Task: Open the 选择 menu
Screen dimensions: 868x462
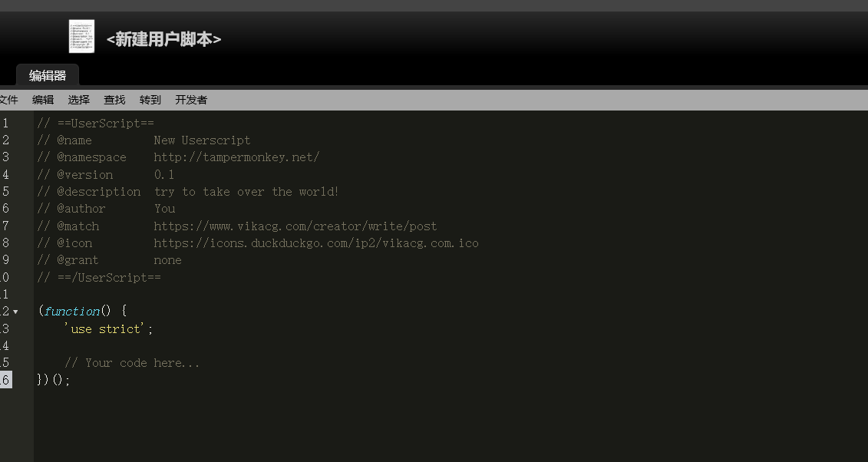Action: pos(78,100)
